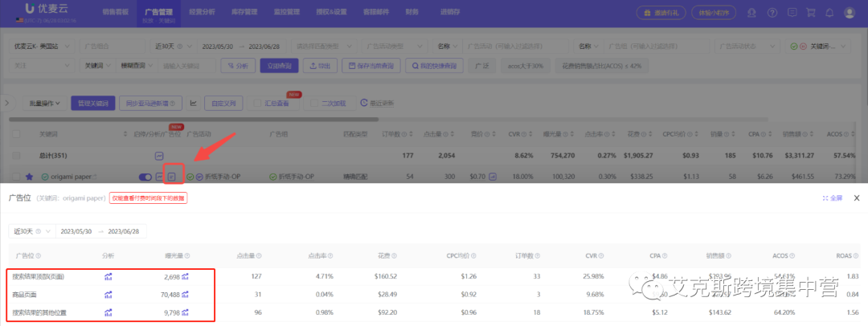This screenshot has width=868, height=326.
Task: Open the 批量操作 dropdown
Action: 44,103
